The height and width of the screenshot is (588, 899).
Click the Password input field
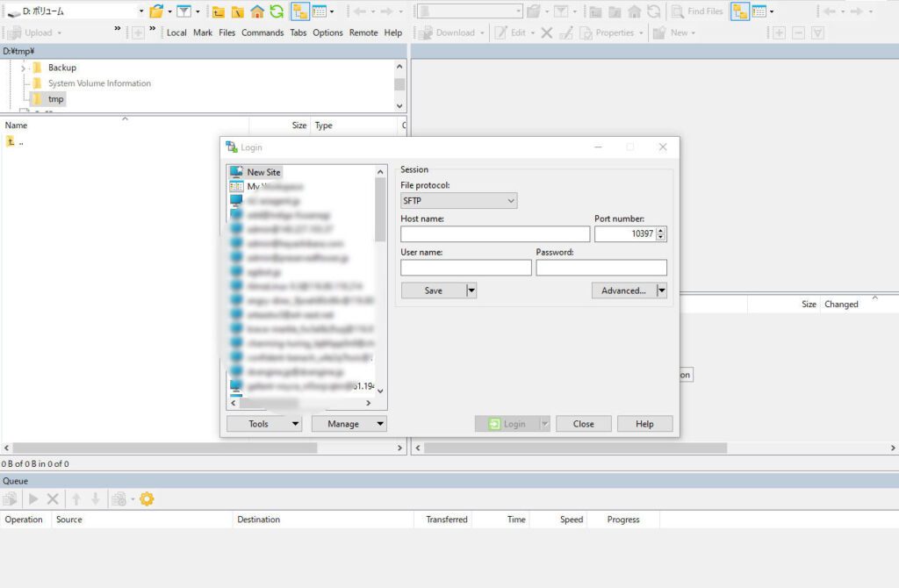pyautogui.click(x=601, y=268)
